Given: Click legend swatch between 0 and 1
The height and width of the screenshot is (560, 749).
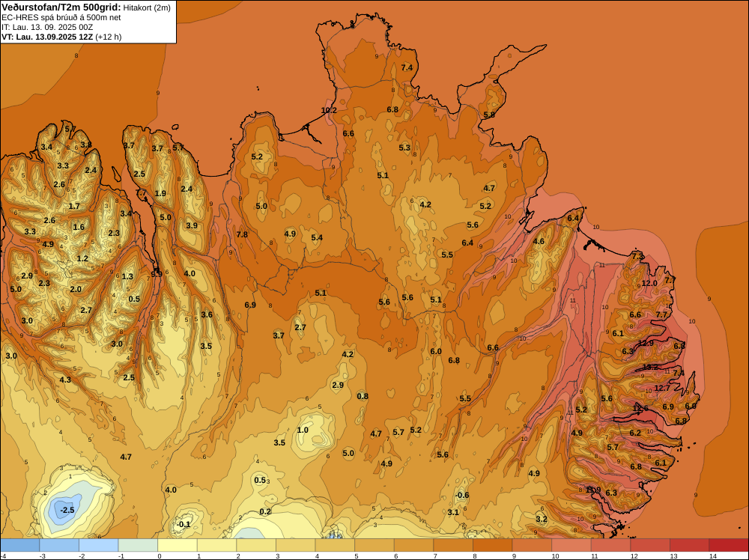Looking at the screenshot, I should point(178,545).
